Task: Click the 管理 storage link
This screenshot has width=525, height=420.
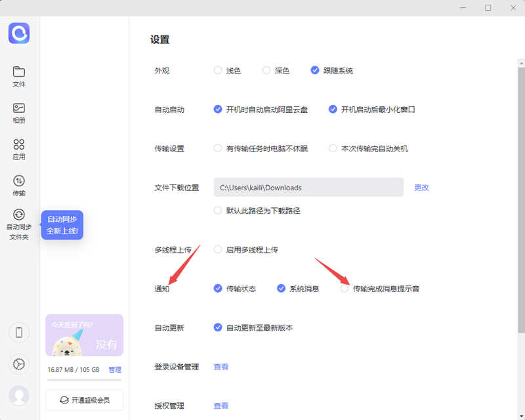Action: tap(115, 369)
